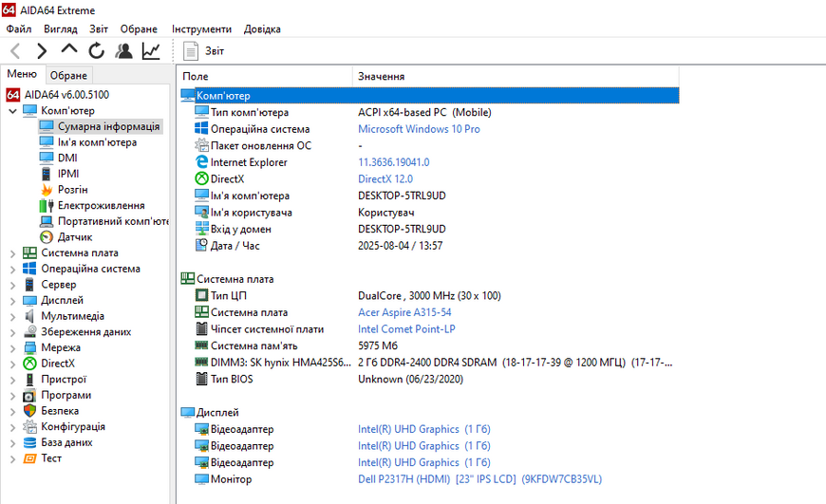Select AIDA64 v6.00.5100 root tree item

point(57,95)
